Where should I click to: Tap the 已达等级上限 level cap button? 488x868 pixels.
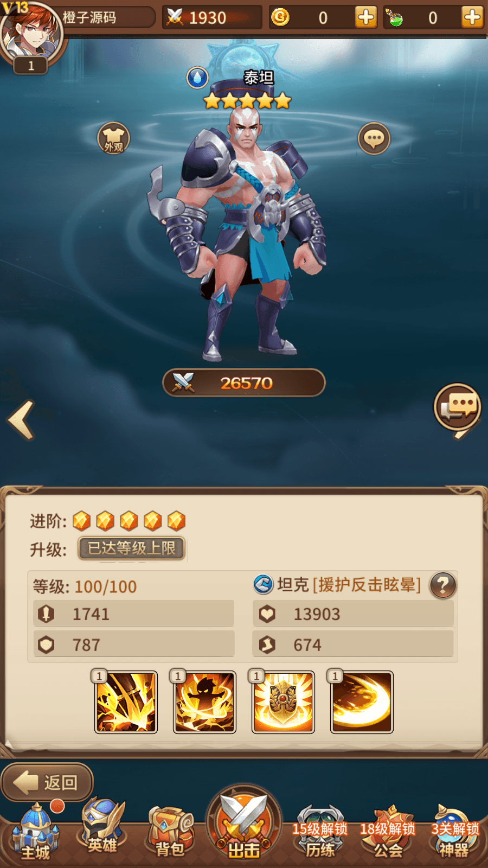point(132,548)
